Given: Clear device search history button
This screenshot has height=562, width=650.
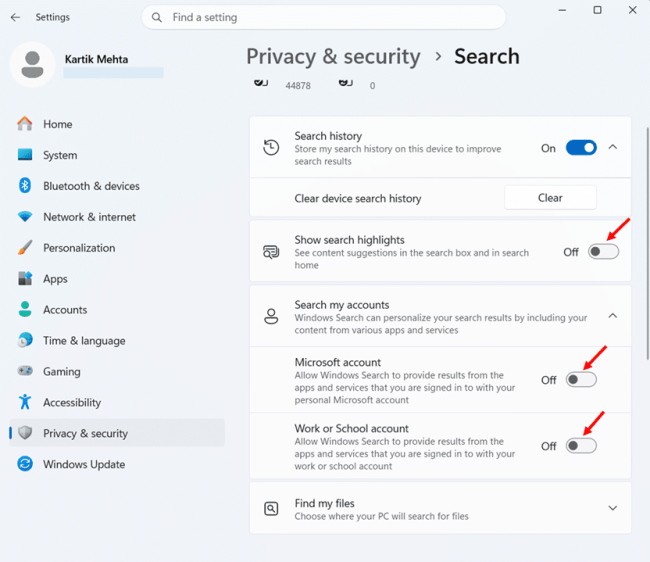Looking at the screenshot, I should click(x=550, y=198).
